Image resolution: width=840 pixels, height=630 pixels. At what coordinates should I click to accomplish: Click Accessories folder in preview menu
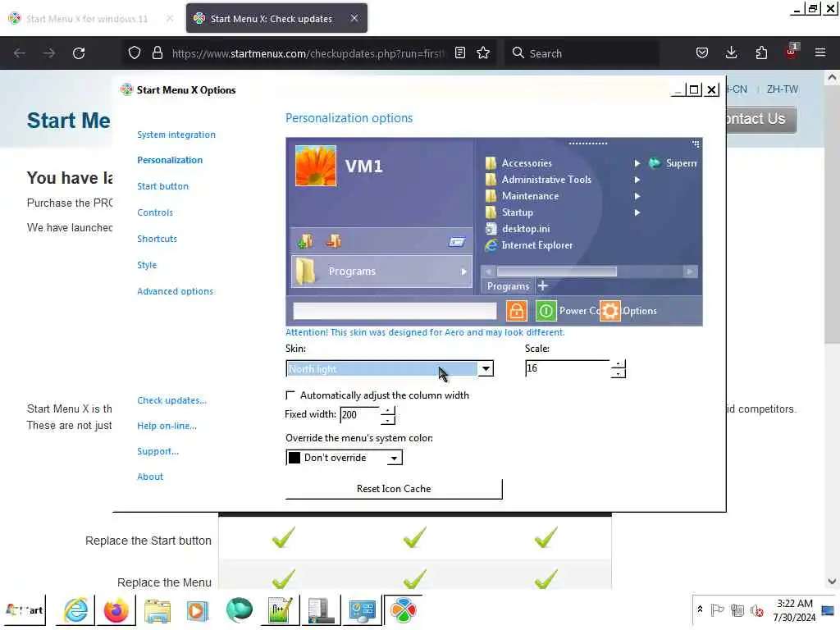[x=526, y=163]
